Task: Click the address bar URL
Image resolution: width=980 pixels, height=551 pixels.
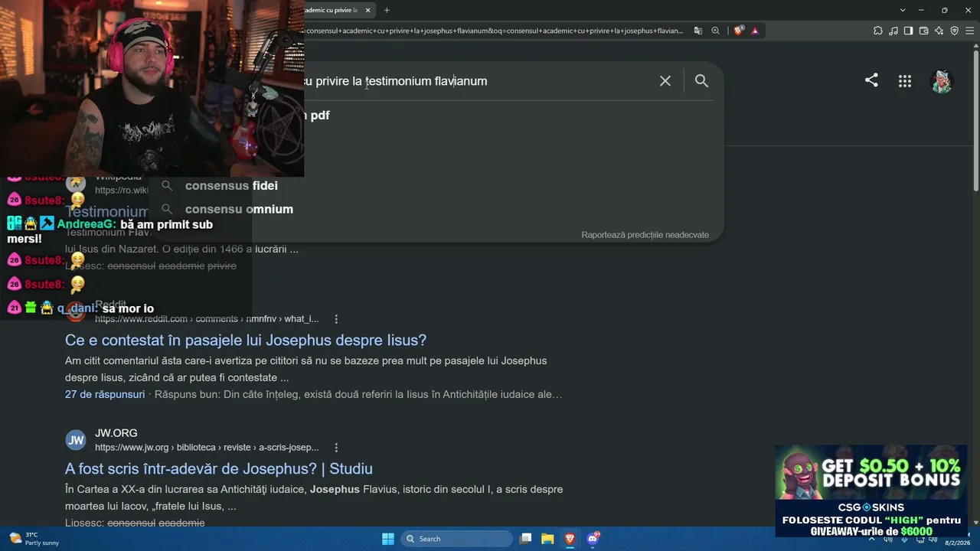Action: (x=494, y=31)
